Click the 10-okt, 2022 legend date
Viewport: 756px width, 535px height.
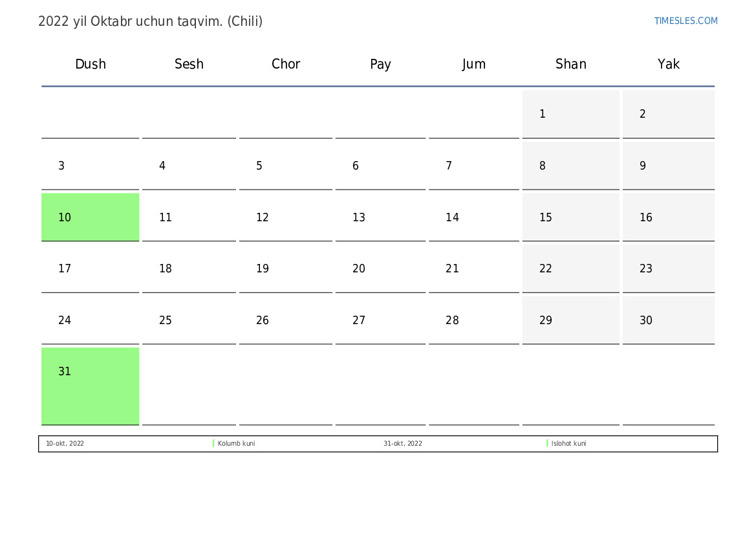pos(65,444)
